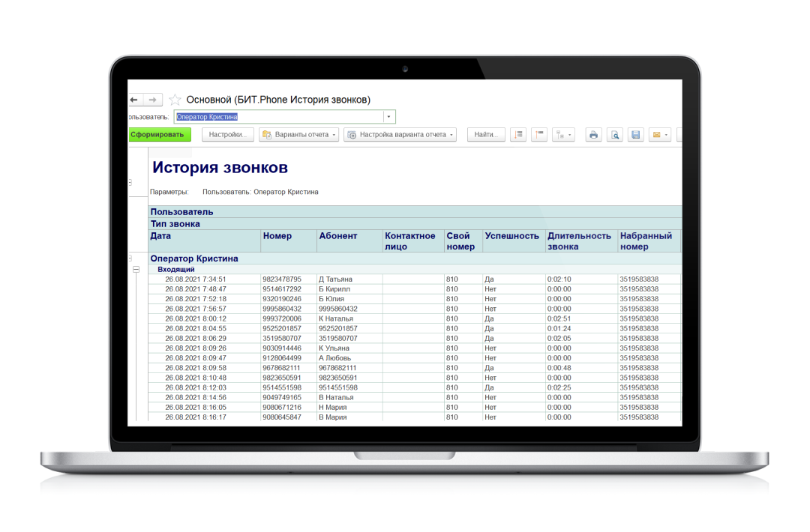This screenshot has width=810, height=532.
Task: Add report to favorites with star icon
Action: (x=175, y=100)
